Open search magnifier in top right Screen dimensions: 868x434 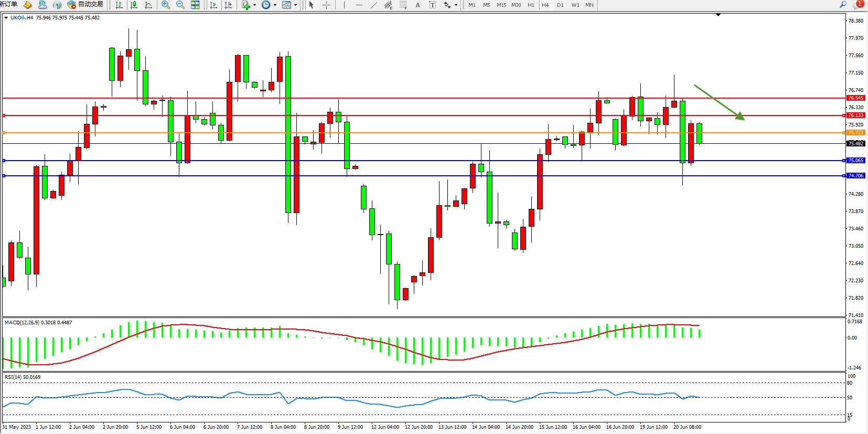(843, 5)
